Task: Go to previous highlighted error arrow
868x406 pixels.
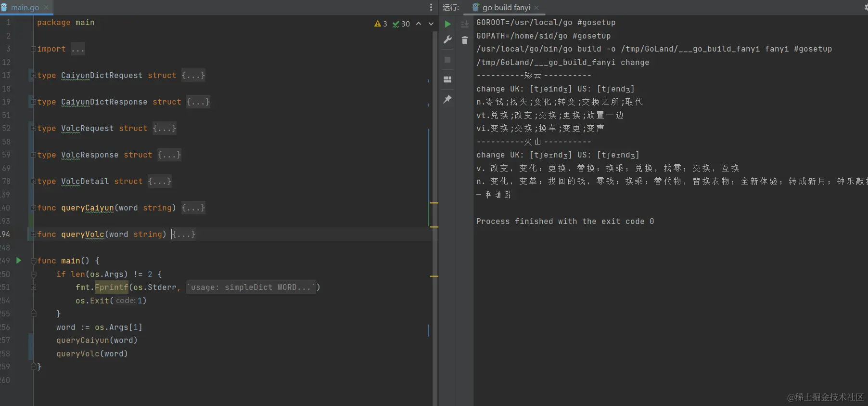Action: (419, 24)
